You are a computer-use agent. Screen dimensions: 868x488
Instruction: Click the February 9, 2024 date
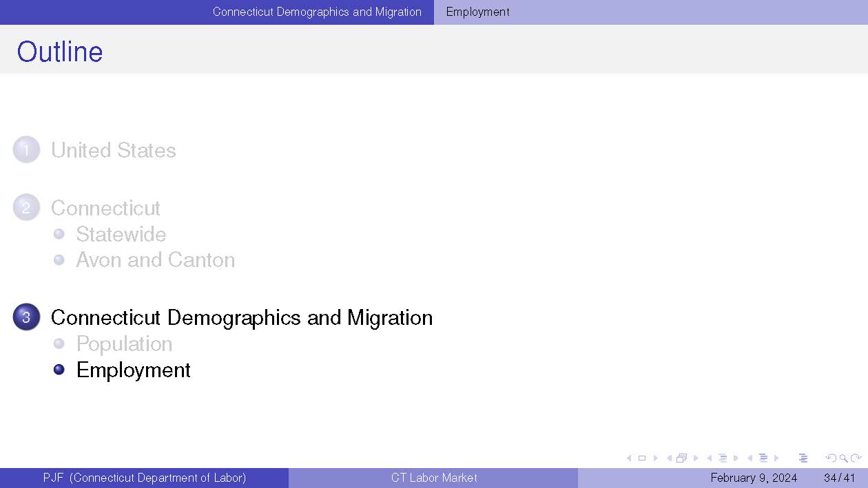tap(754, 478)
